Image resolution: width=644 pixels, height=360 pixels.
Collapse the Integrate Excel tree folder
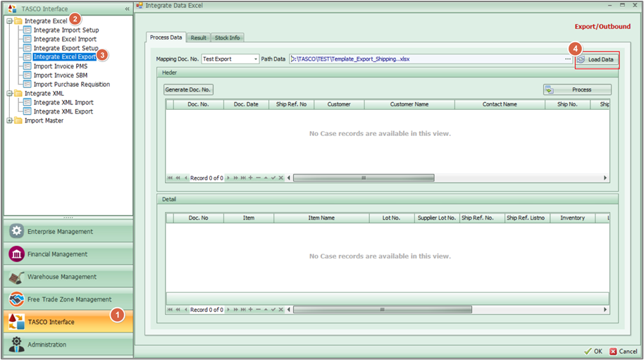[x=8, y=21]
